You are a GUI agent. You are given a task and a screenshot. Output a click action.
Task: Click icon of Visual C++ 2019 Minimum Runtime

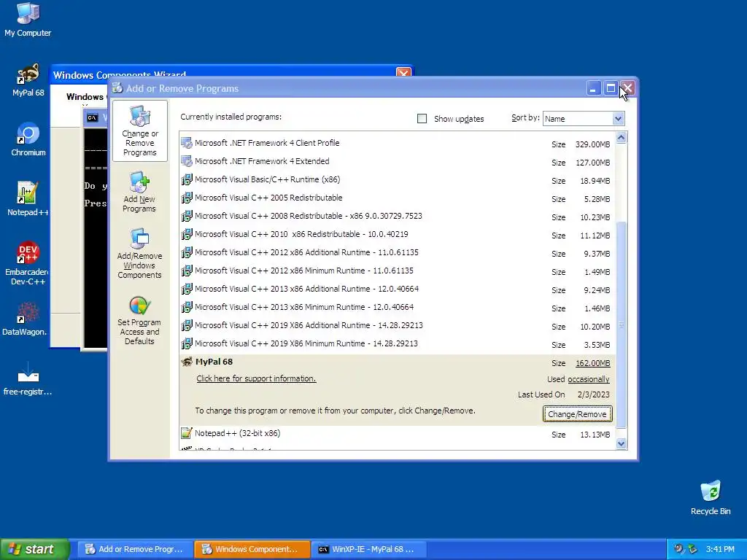tap(187, 344)
